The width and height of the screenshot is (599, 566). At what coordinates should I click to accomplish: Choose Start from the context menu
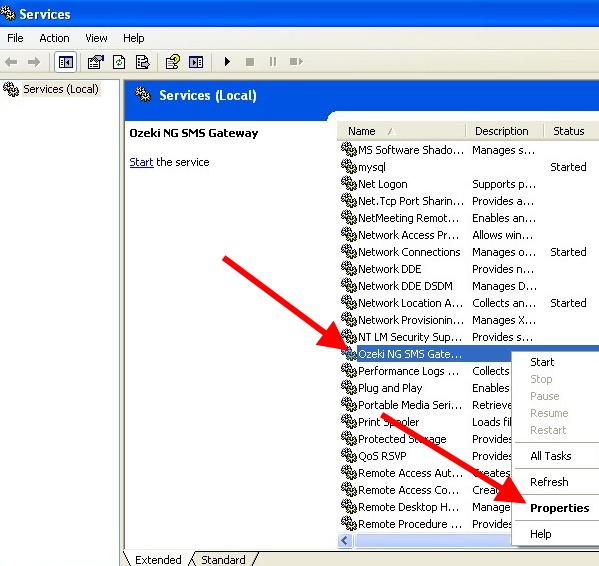(x=542, y=362)
